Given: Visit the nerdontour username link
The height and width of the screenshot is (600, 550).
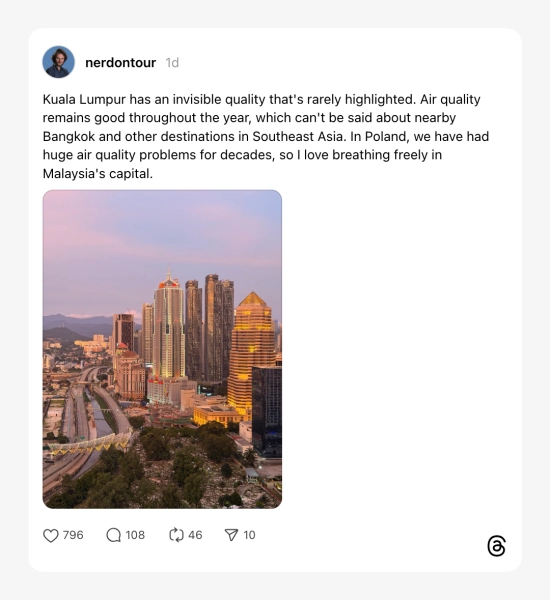Looking at the screenshot, I should 121,63.
